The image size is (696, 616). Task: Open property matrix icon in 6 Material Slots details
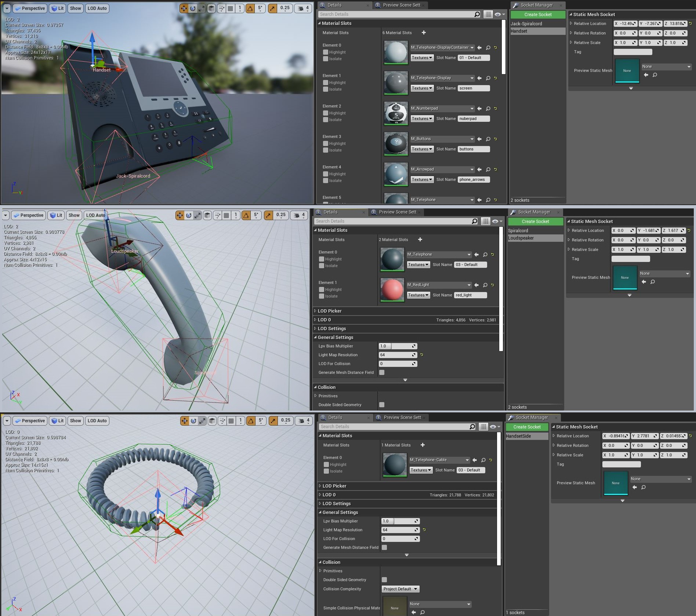(x=488, y=14)
